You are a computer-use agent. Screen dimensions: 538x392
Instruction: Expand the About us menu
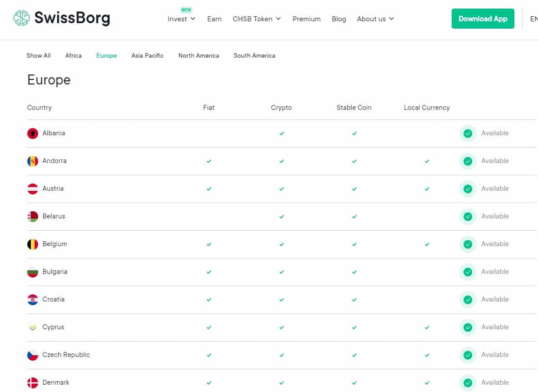(375, 19)
